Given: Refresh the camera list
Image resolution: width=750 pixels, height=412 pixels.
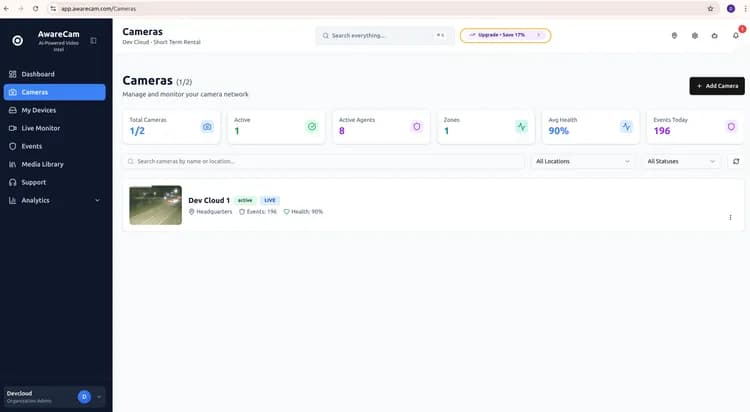Looking at the screenshot, I should click(x=736, y=162).
